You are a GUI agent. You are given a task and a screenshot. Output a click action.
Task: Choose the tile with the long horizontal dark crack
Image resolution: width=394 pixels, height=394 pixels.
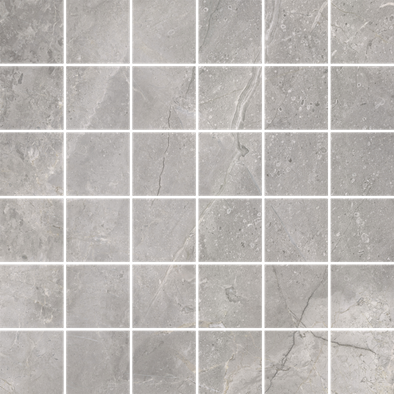tap(363, 363)
